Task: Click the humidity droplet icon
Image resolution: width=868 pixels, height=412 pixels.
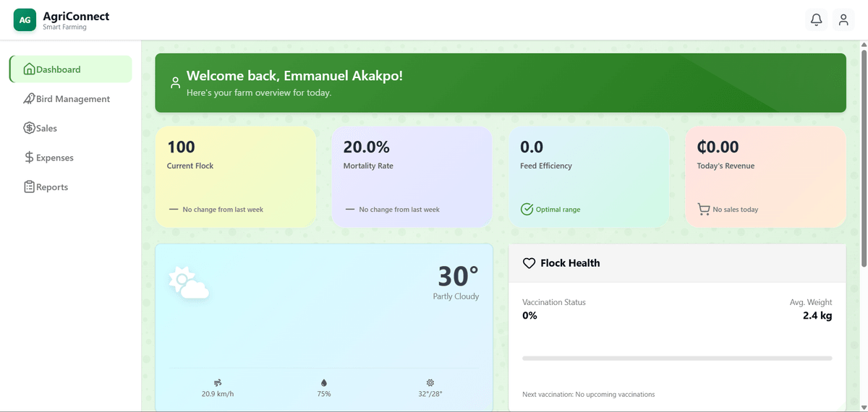Action: [324, 382]
